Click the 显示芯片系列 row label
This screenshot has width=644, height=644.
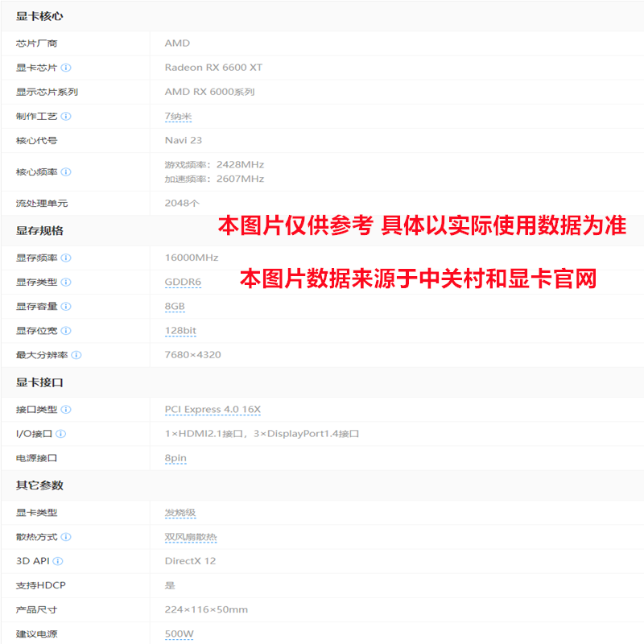[x=47, y=92]
